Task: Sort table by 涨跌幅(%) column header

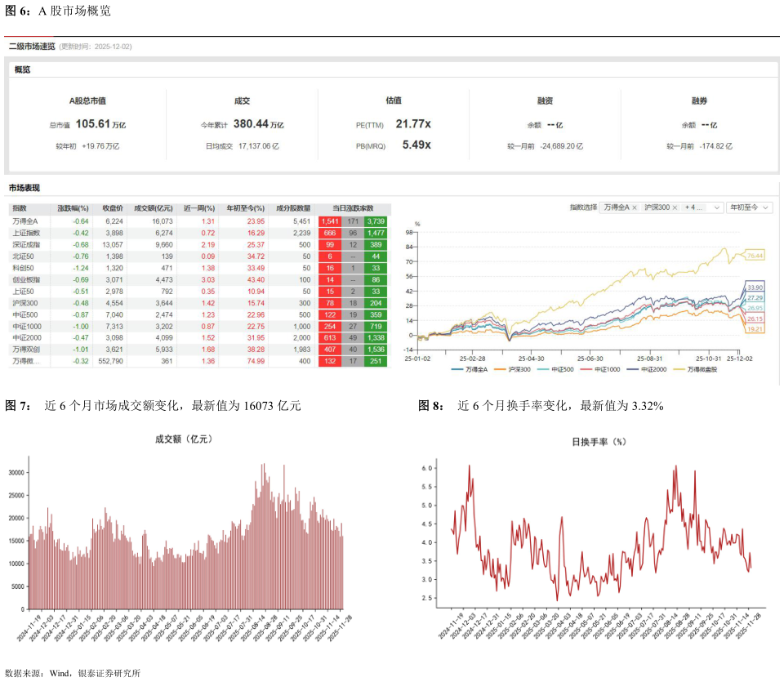Action: tap(73, 208)
